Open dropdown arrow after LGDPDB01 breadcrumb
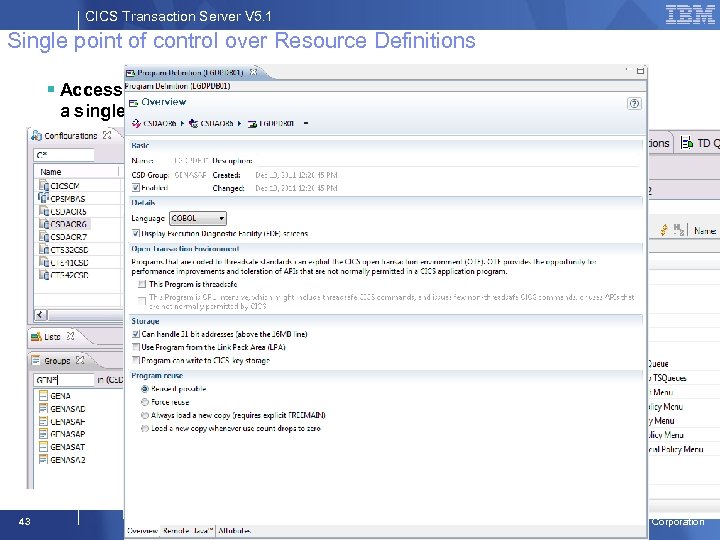 (306, 124)
